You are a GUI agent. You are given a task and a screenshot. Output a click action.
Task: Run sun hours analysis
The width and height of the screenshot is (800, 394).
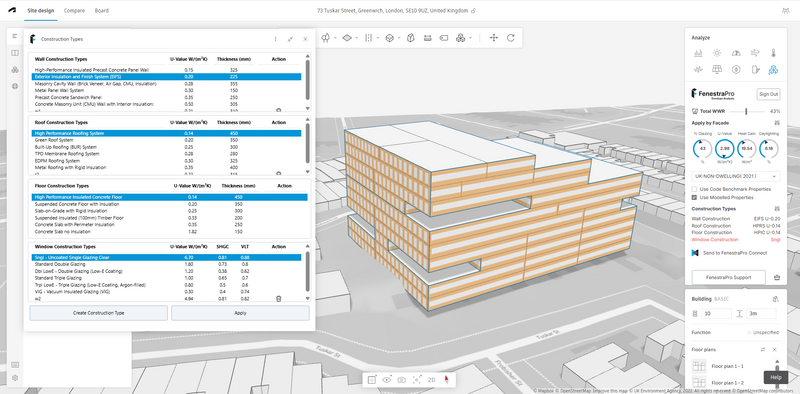pyautogui.click(x=717, y=53)
